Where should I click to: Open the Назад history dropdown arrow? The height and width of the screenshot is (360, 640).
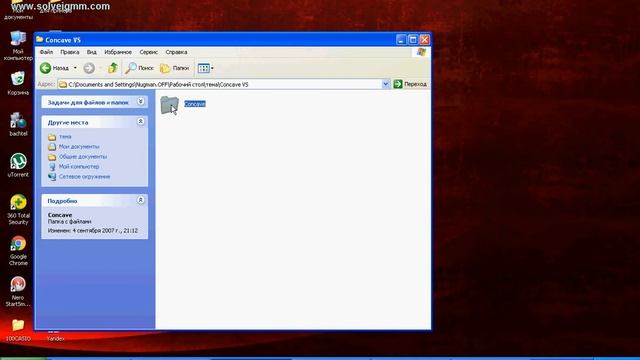point(75,68)
